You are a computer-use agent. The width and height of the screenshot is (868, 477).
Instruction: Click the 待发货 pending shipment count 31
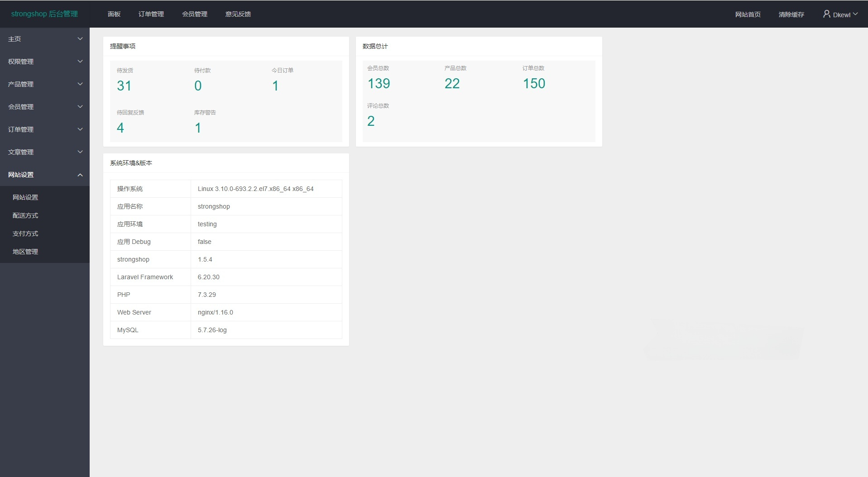[x=124, y=85]
